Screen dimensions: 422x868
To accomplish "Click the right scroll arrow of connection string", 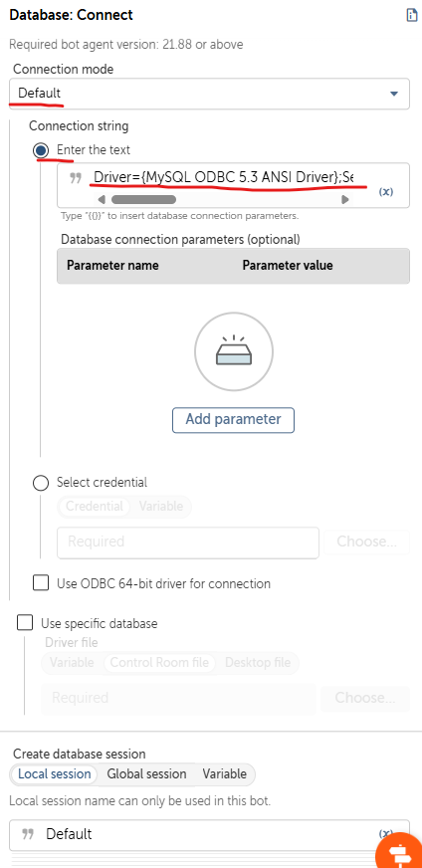I will pyautogui.click(x=345, y=199).
